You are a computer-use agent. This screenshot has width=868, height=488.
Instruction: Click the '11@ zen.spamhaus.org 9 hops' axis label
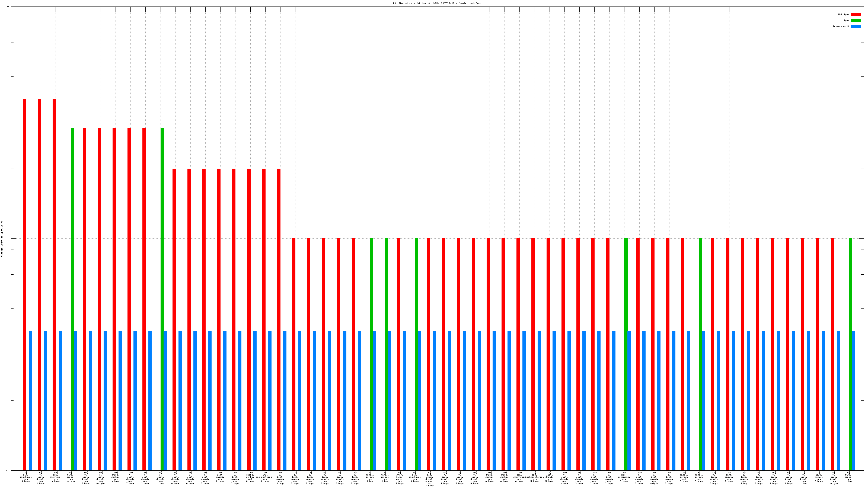pos(56,477)
